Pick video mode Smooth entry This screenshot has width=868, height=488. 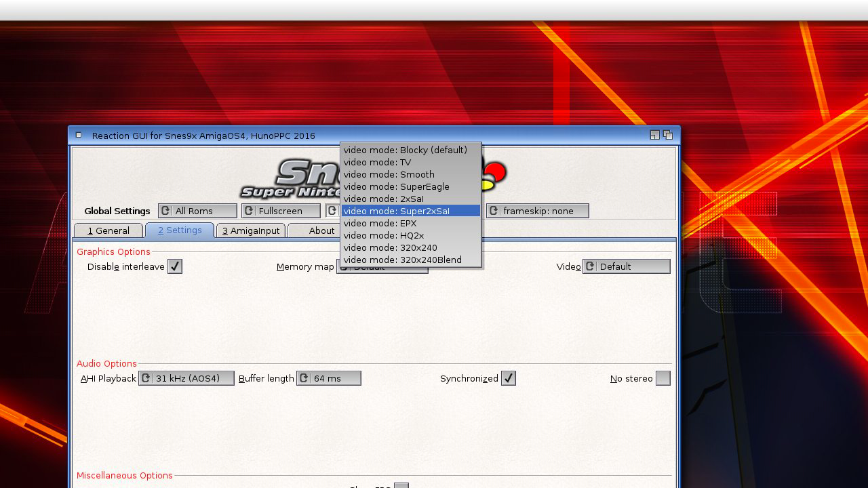coord(411,174)
